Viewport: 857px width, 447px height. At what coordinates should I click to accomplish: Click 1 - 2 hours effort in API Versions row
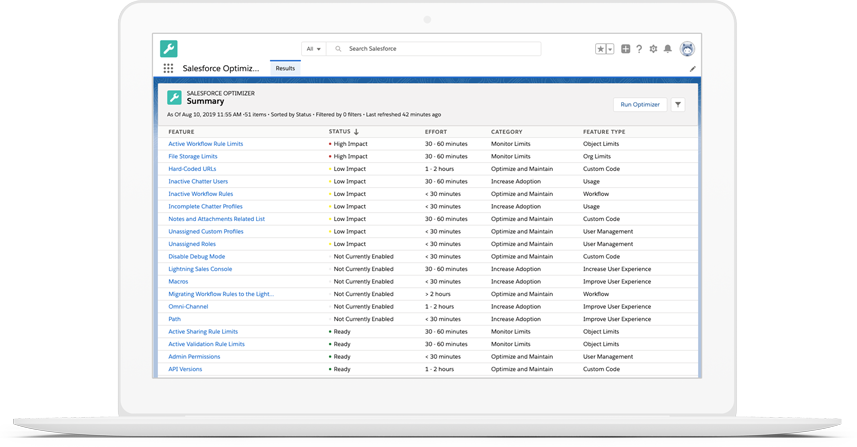(439, 369)
